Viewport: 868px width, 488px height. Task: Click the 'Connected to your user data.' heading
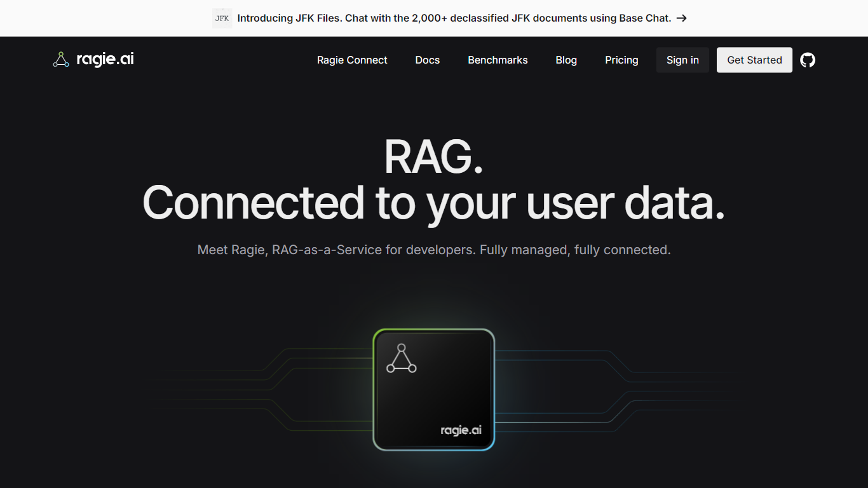click(433, 203)
